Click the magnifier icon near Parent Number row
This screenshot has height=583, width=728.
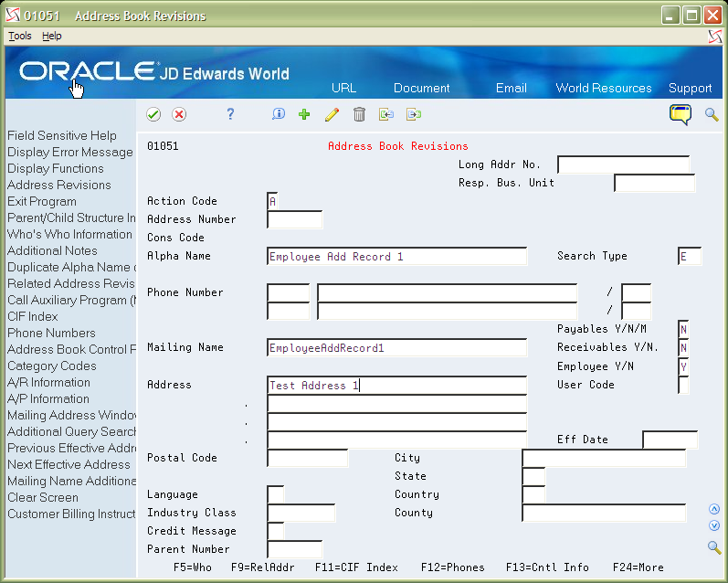[x=714, y=547]
